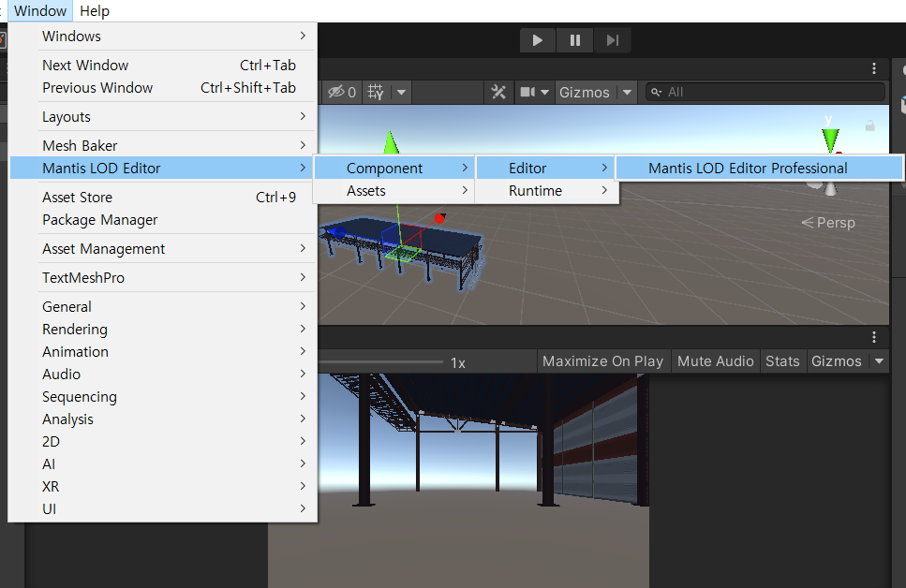Screen dimensions: 906x588
Task: Select Runtime submenu item
Action: 546,191
